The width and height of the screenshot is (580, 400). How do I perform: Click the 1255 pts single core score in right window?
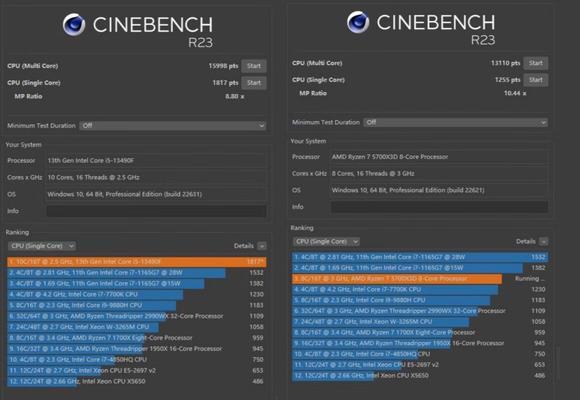point(508,80)
